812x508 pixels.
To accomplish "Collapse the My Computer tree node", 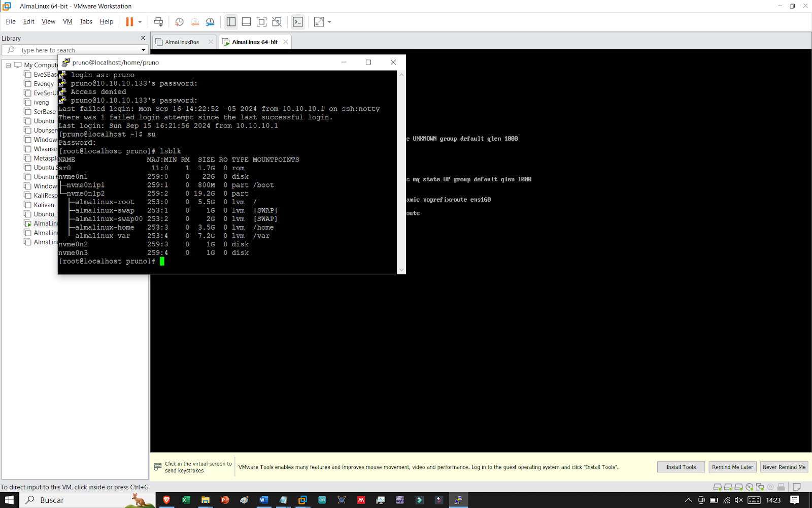I will point(8,65).
